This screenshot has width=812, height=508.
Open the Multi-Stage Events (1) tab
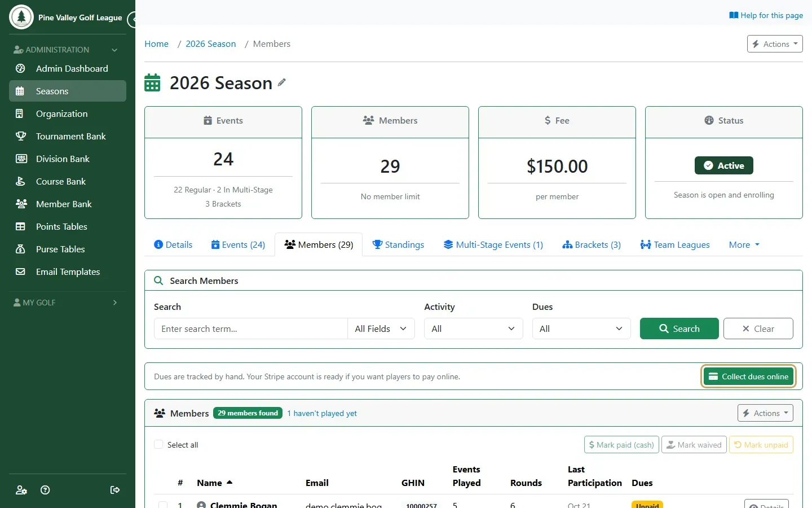493,244
